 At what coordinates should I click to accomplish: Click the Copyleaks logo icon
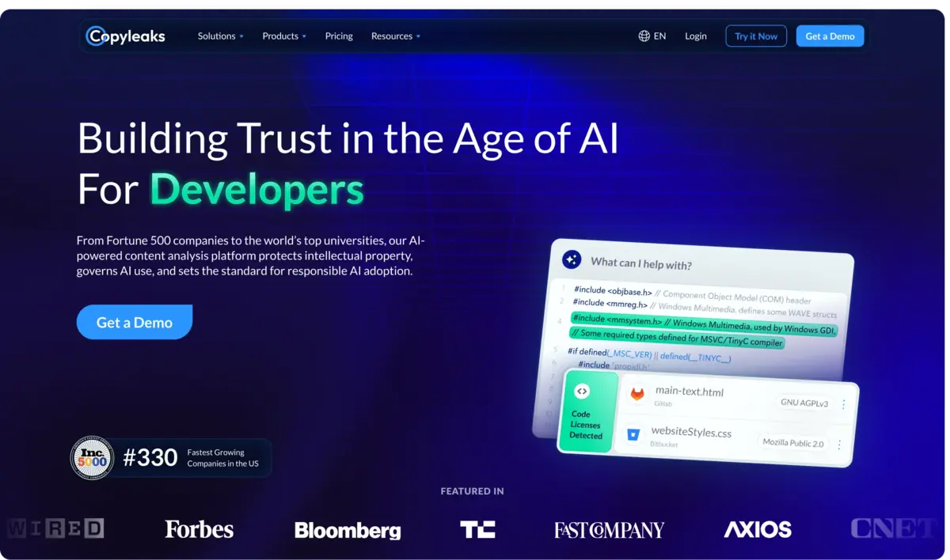click(x=94, y=36)
